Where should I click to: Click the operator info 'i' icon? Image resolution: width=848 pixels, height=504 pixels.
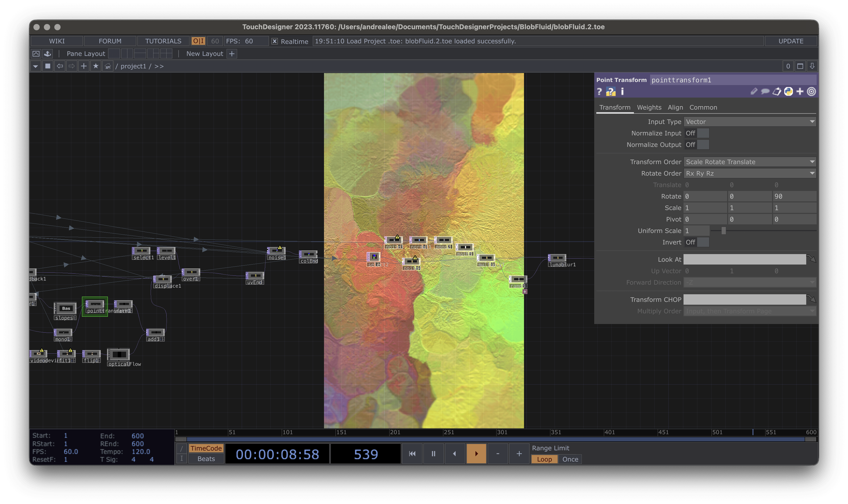(x=622, y=92)
